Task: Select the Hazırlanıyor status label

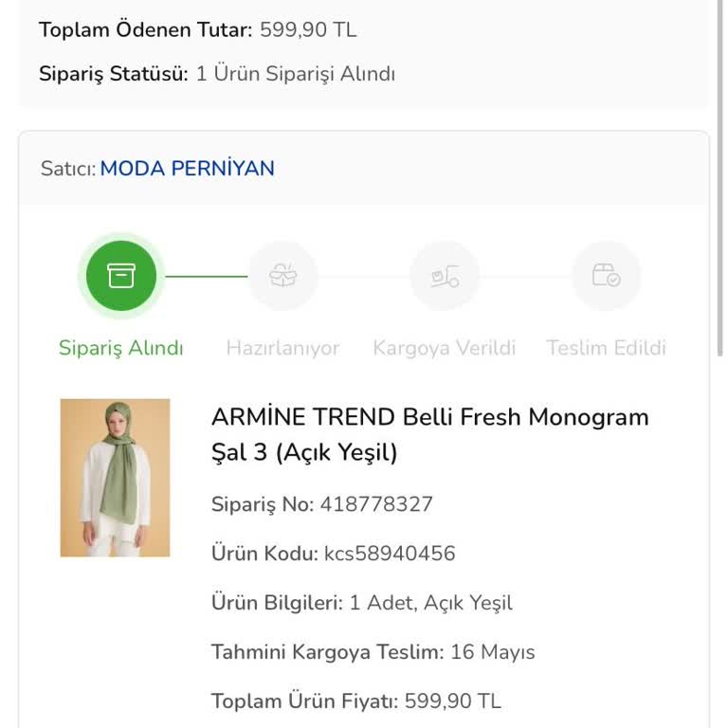Action: (282, 348)
